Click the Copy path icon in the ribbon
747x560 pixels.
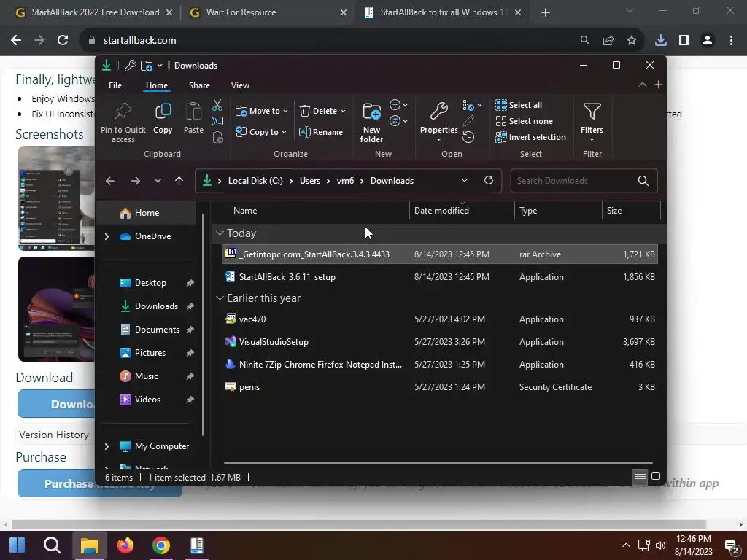[x=217, y=121]
